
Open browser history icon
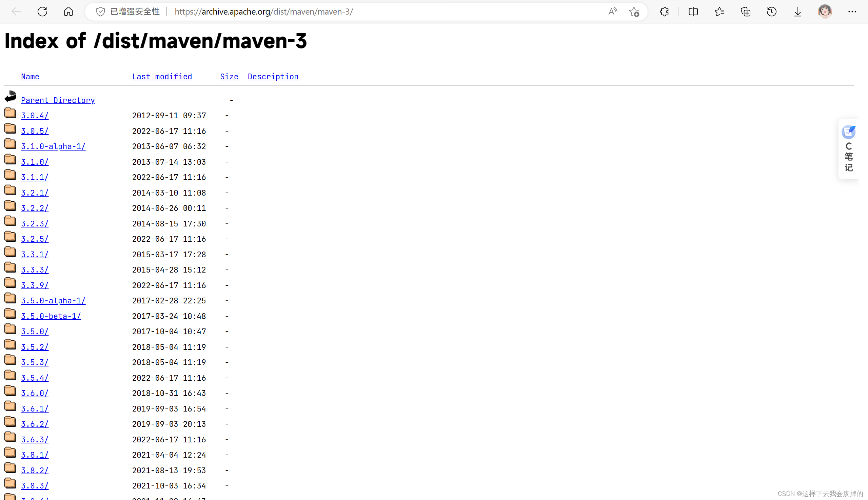771,12
